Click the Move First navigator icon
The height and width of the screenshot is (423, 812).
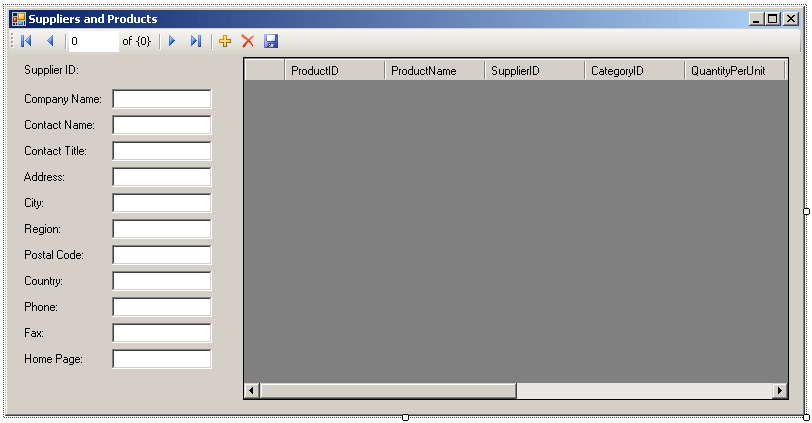click(x=26, y=41)
